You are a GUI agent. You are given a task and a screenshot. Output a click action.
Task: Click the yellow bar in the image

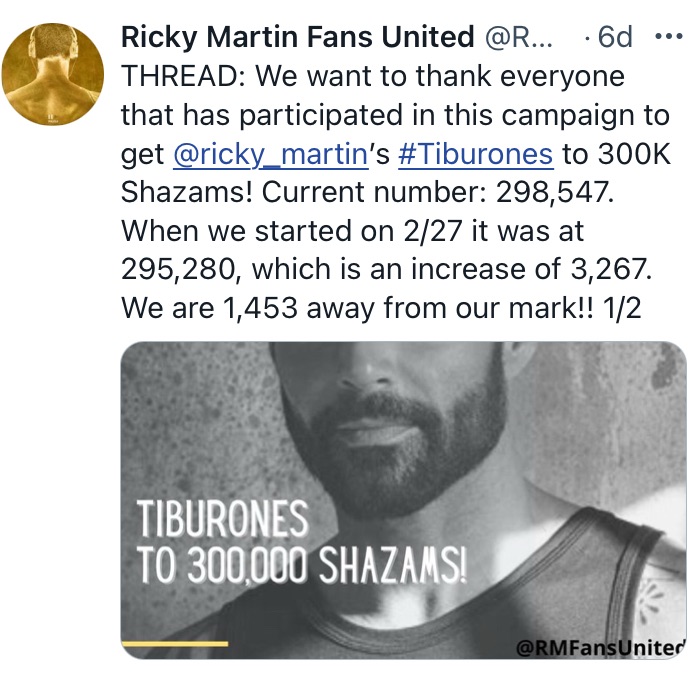pos(174,643)
